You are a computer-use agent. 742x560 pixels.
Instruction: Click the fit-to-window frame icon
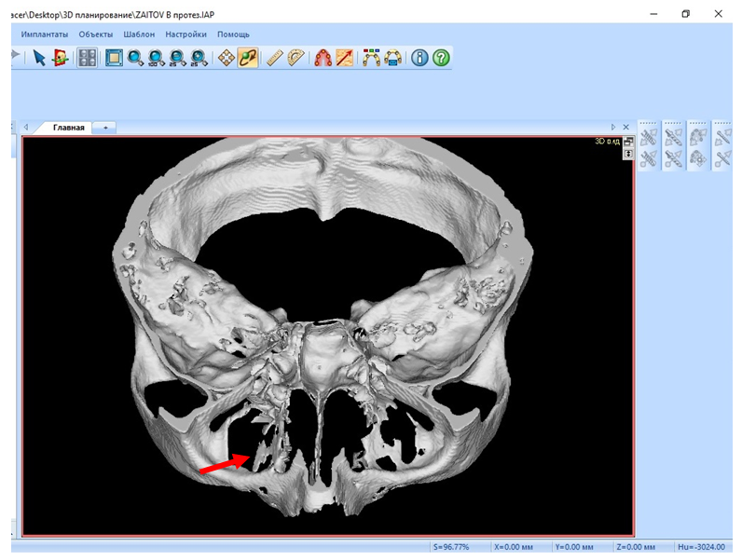114,58
